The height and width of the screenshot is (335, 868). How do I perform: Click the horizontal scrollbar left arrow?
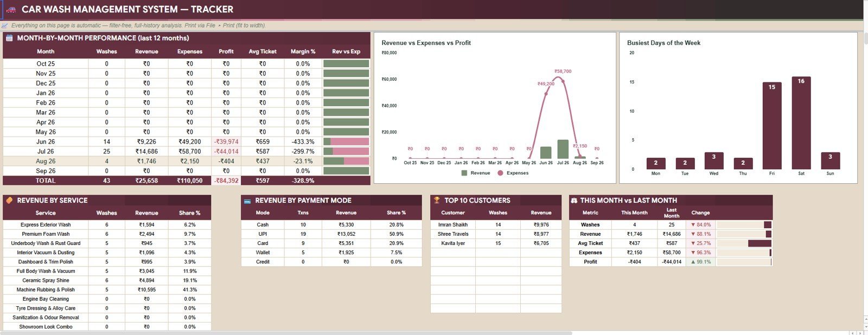(x=852, y=333)
